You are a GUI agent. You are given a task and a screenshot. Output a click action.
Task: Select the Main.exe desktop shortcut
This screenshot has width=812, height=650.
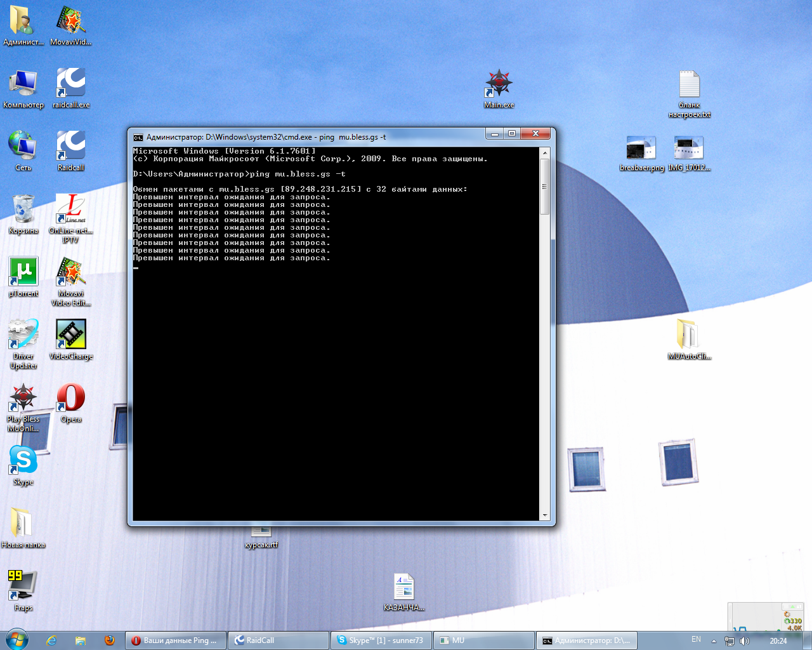click(499, 84)
